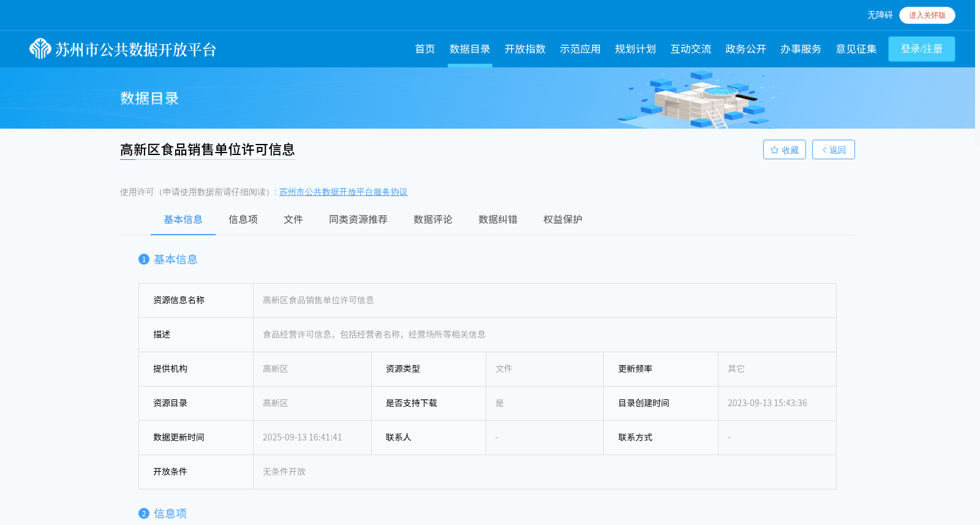980x525 pixels.
Task: Switch to the 基本信息 tab
Action: pyautogui.click(x=183, y=219)
